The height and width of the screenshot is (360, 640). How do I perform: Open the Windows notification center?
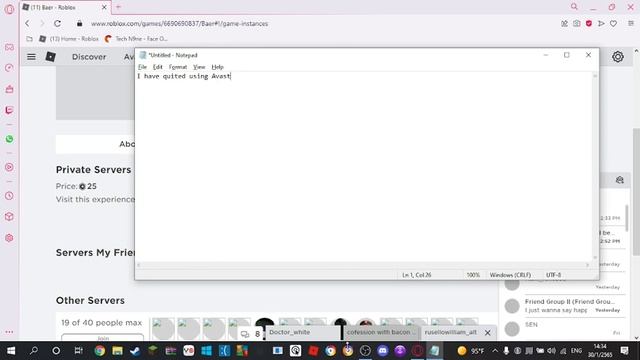[624, 351]
